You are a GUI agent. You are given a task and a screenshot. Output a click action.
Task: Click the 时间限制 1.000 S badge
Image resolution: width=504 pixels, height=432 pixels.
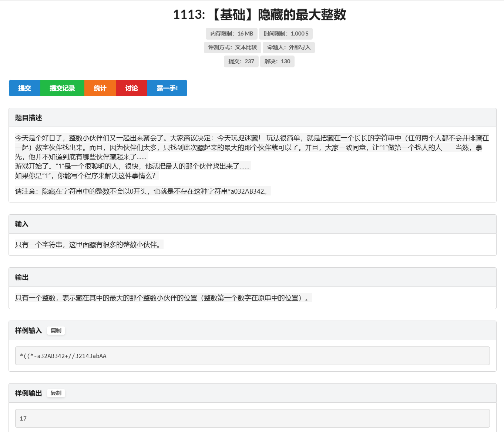coord(286,33)
